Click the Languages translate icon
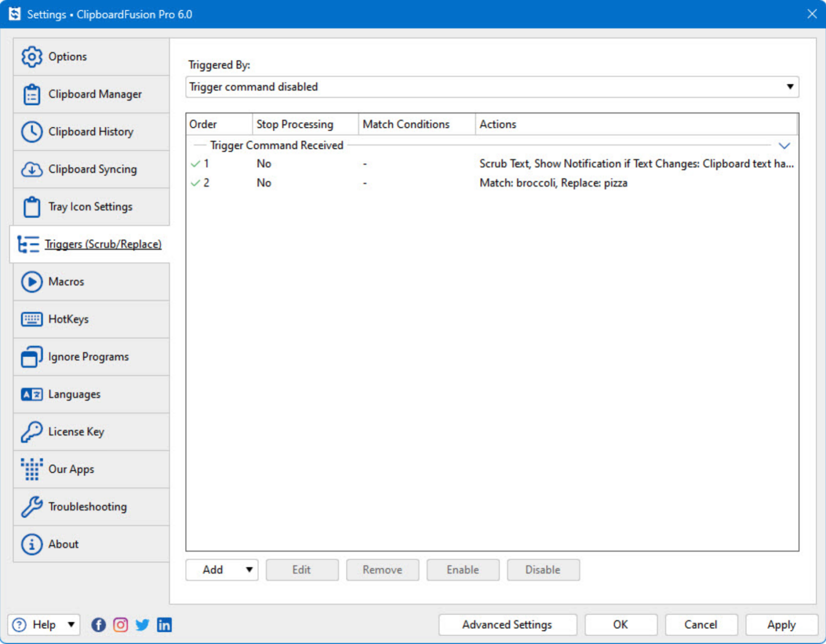Viewport: 826px width, 644px height. [x=32, y=394]
